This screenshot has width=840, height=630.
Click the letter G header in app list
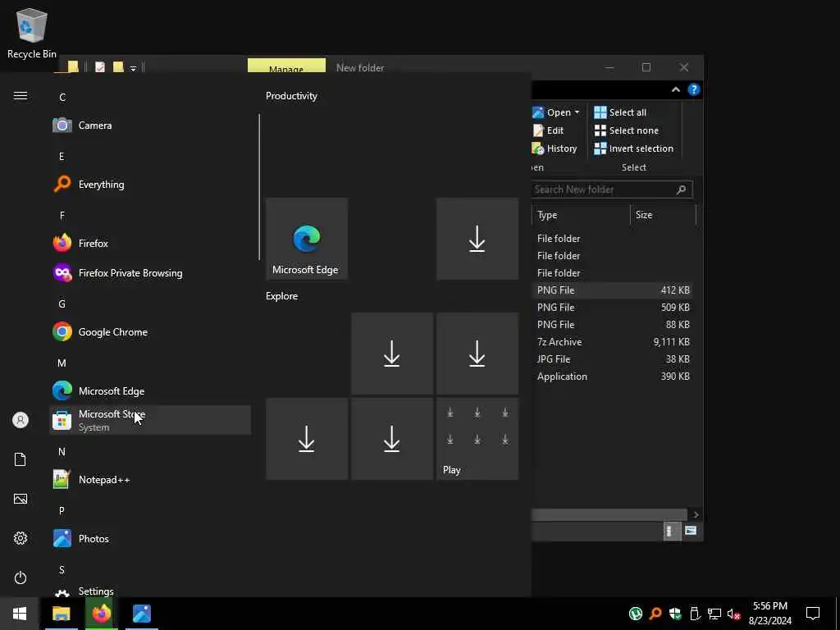[x=62, y=304]
